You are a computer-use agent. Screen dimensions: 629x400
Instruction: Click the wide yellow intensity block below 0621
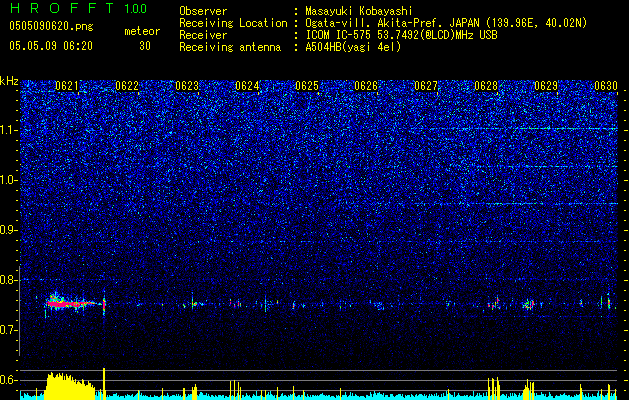(x=69, y=386)
